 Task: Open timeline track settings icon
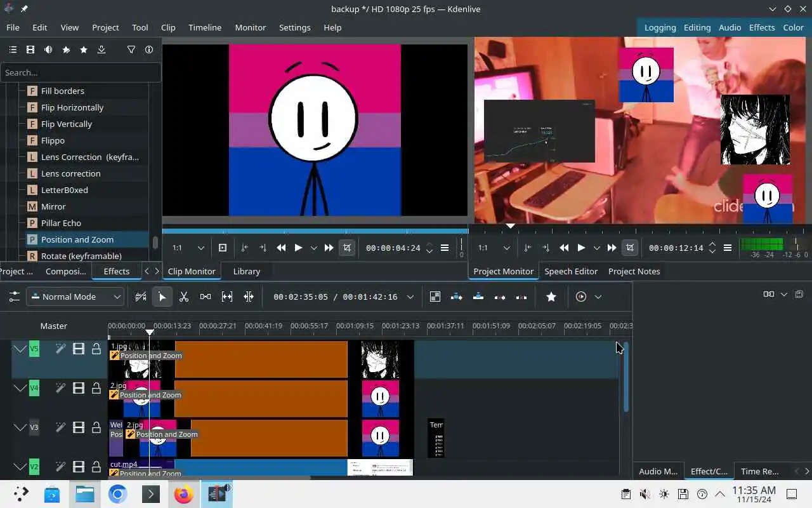coord(14,297)
